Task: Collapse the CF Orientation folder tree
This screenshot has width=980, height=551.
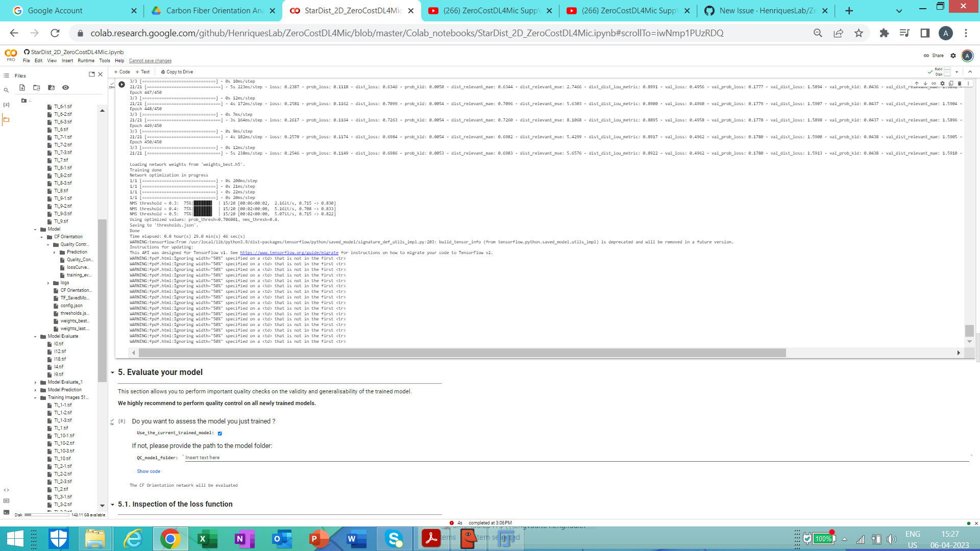Action: tap(41, 236)
